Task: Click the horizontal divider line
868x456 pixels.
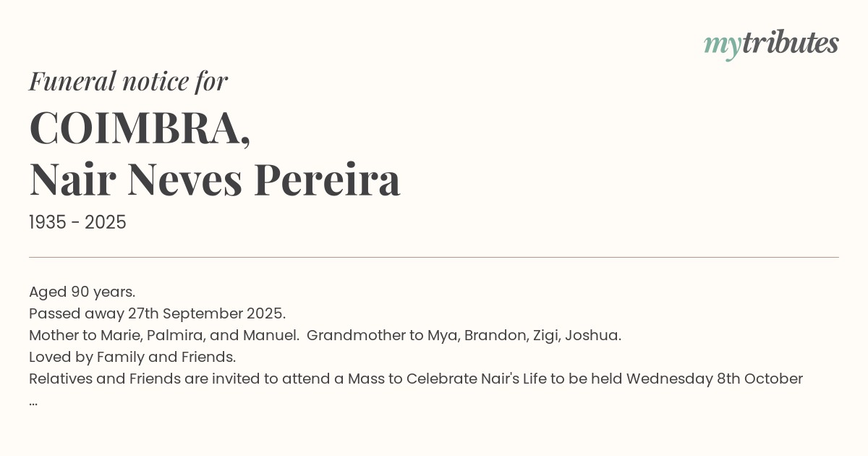Action: pos(434,257)
